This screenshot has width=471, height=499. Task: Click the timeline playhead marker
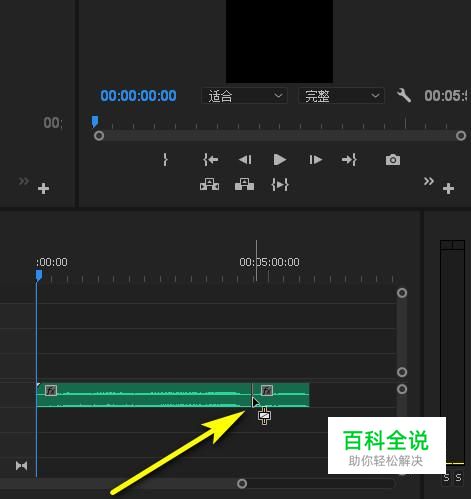click(x=39, y=276)
